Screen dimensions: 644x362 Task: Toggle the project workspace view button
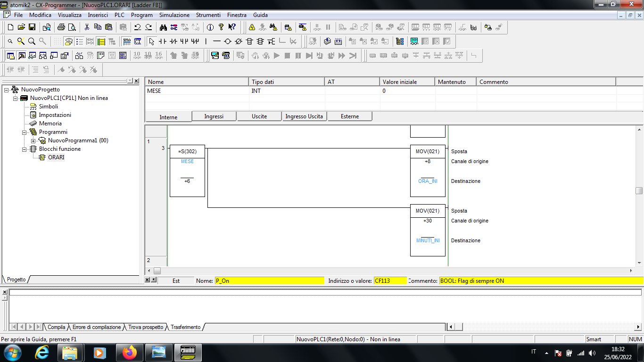10,56
